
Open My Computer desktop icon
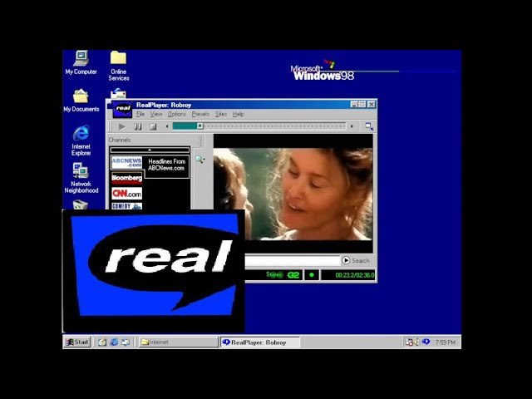pyautogui.click(x=81, y=63)
